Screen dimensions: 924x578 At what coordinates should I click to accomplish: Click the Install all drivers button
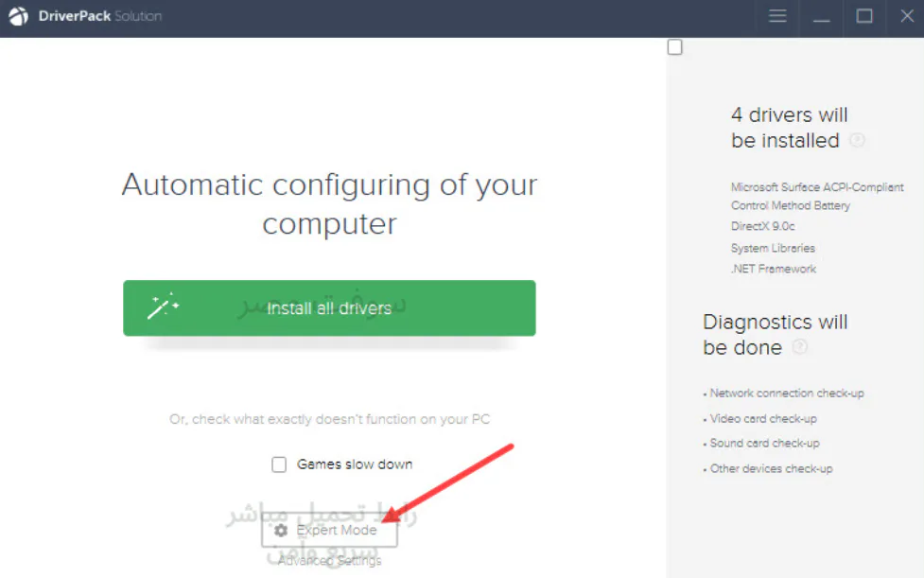point(329,308)
